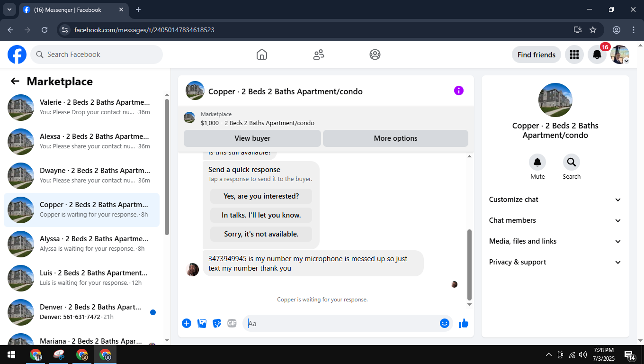Open Denver's unread conversation

[81, 312]
